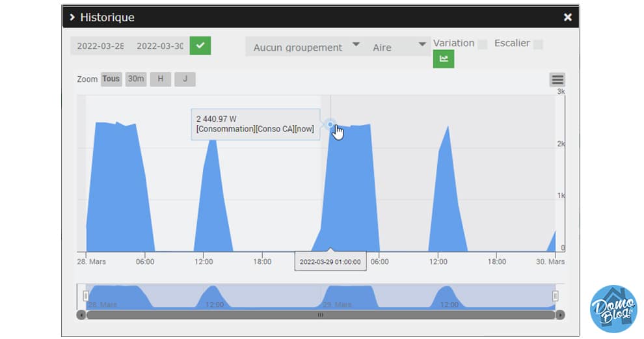Click the 28. Mars axis label
The image size is (644, 339).
[91, 262]
